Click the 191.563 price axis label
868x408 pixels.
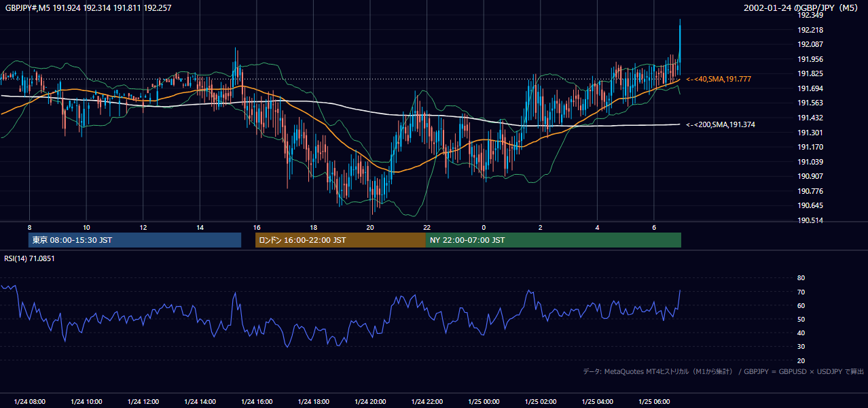click(x=810, y=103)
